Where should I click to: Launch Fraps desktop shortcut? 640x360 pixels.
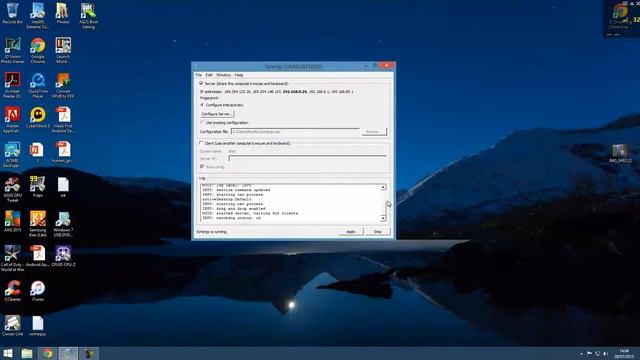point(38,187)
